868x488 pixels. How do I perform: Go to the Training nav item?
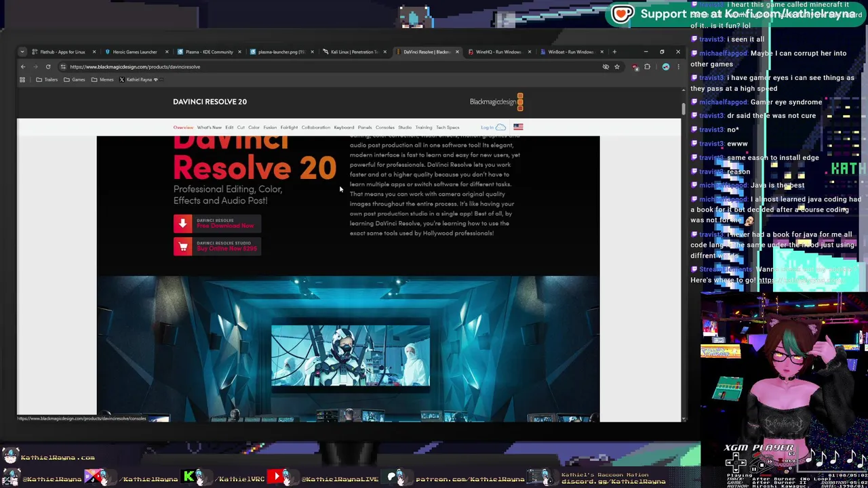pyautogui.click(x=424, y=127)
